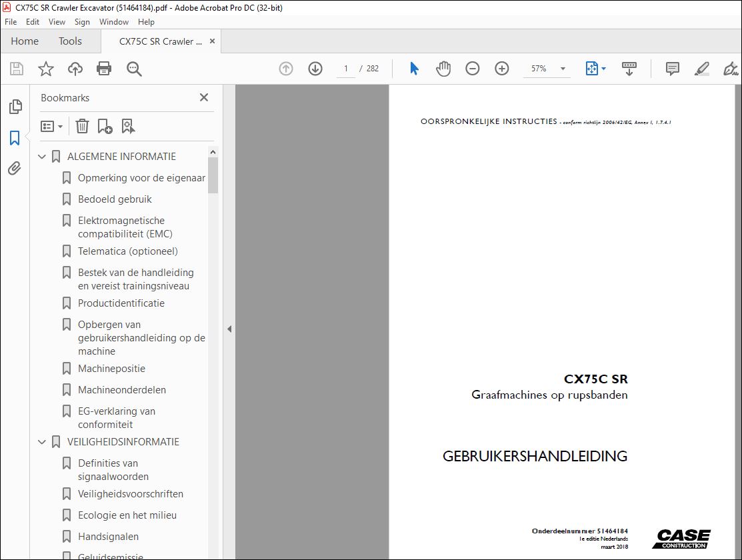Viewport: 742px width, 560px height.
Task: Toggle the Bookmarks panel icon
Action: click(x=15, y=138)
